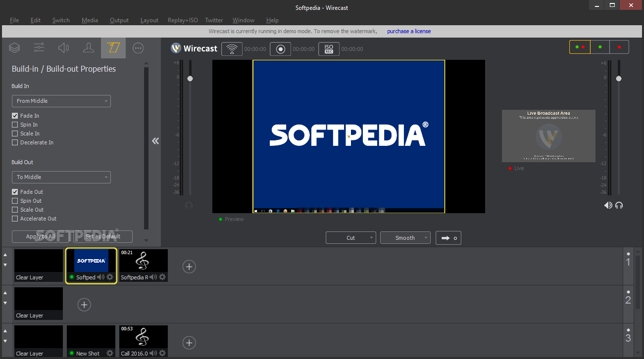Click the Apply to All button
644x359 pixels.
(41, 236)
